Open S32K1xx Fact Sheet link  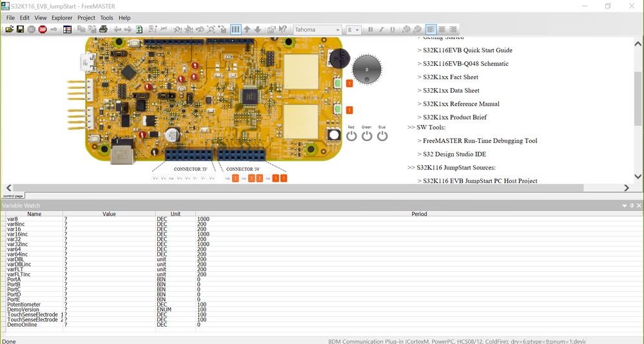pyautogui.click(x=451, y=77)
